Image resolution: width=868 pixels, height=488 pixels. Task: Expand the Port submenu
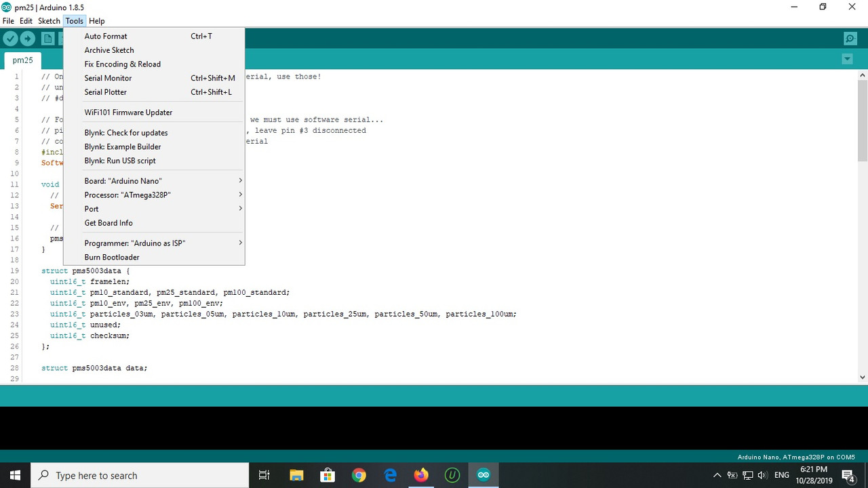154,209
